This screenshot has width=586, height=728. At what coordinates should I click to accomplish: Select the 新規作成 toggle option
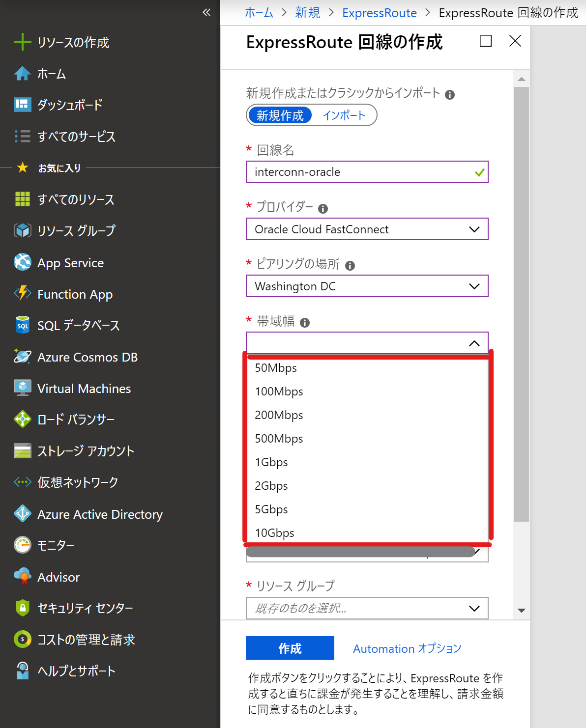pyautogui.click(x=280, y=115)
